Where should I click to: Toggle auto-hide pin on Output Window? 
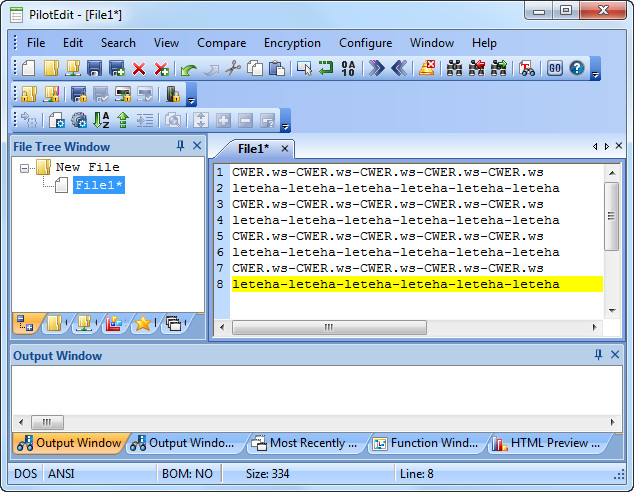coord(599,355)
